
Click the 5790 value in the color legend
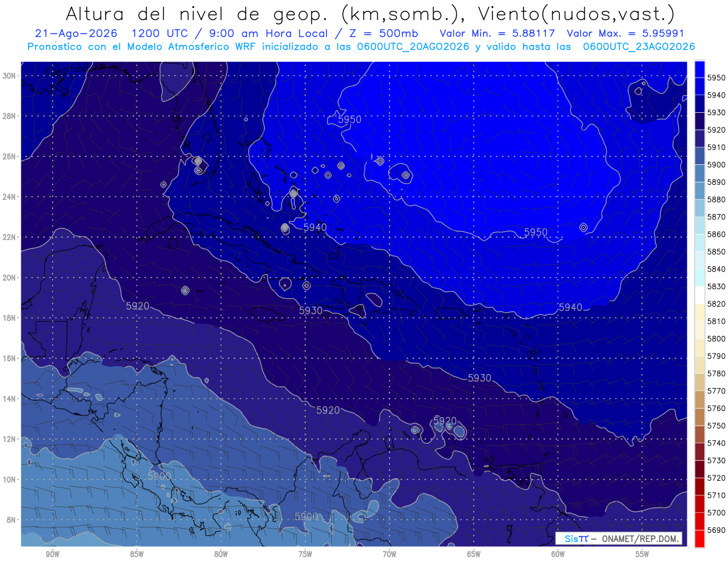point(716,356)
